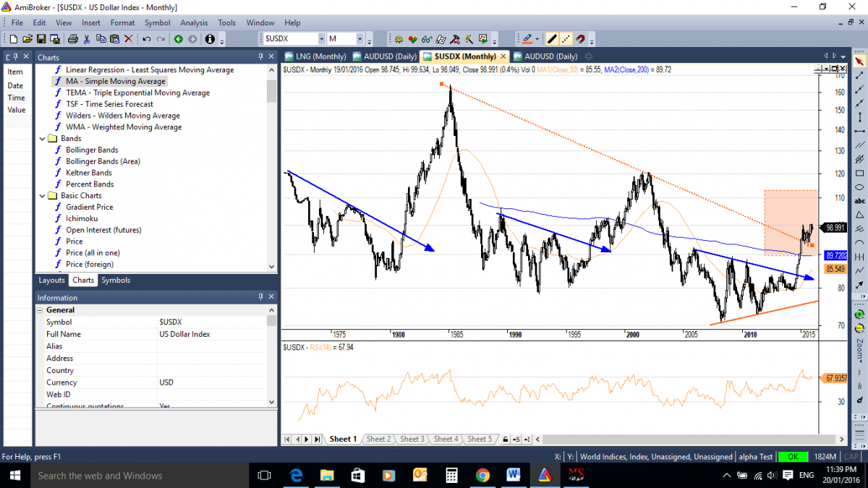
Task: Click the green zoom in icon
Action: click(859, 315)
